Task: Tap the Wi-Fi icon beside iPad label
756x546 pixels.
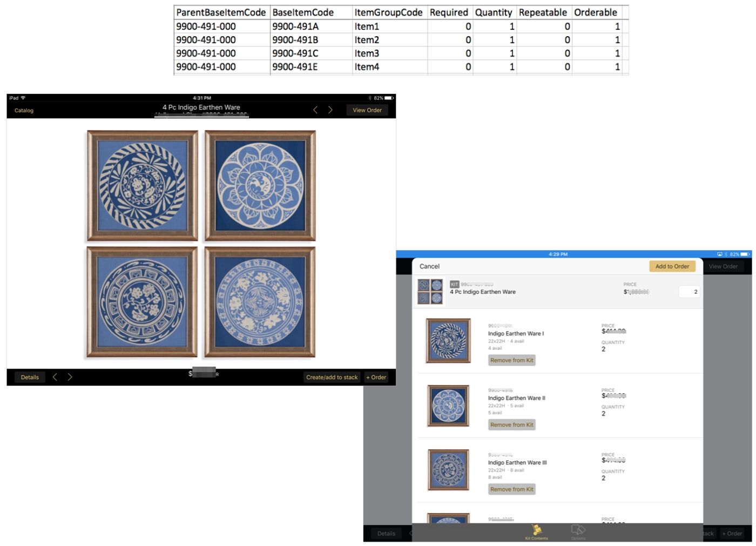Action: pos(23,98)
